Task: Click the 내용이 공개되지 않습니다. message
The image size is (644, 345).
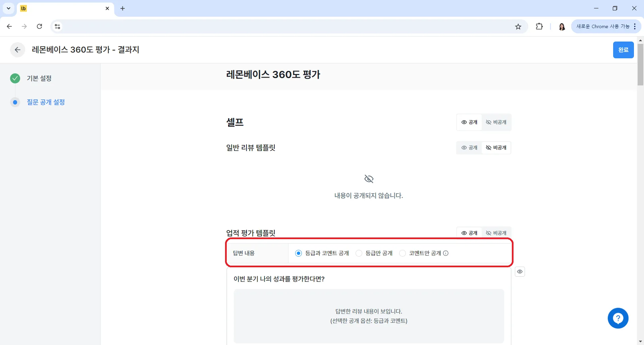Action: pyautogui.click(x=369, y=196)
